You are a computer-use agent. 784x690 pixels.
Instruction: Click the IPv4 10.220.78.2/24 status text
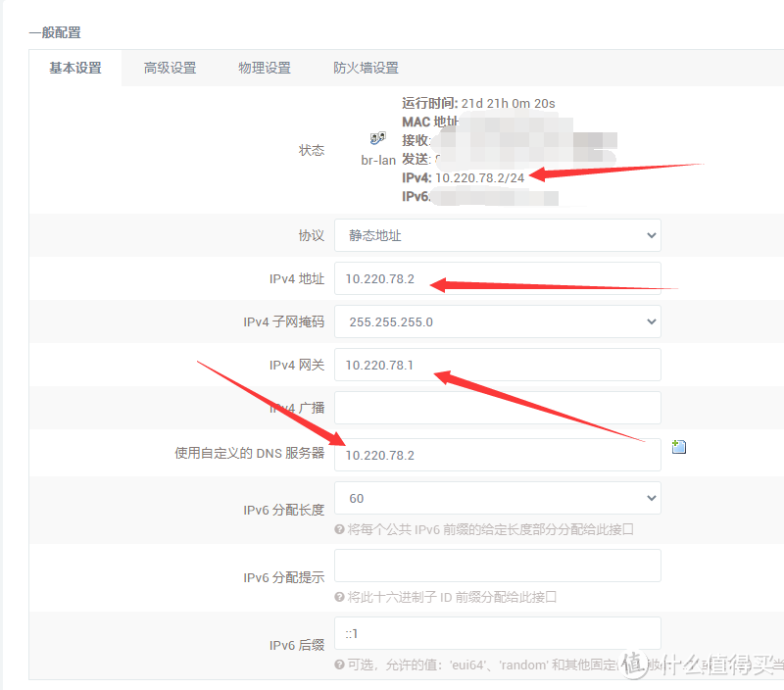pos(479,177)
